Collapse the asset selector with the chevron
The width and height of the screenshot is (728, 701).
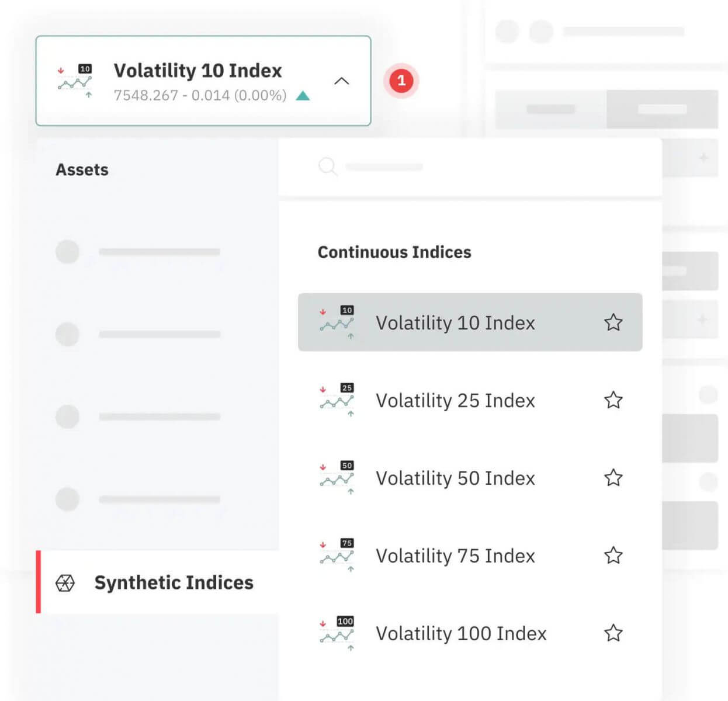tap(342, 81)
